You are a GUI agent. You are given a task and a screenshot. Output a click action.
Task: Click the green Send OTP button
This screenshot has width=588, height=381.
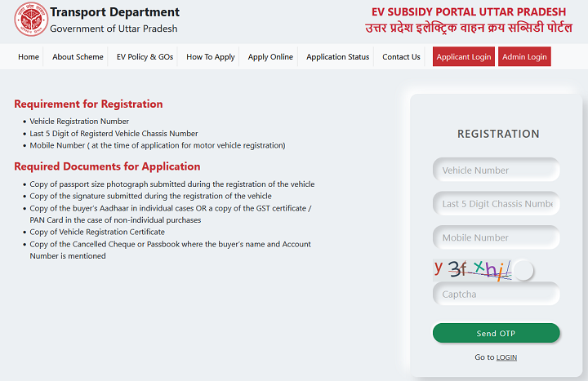coord(497,333)
